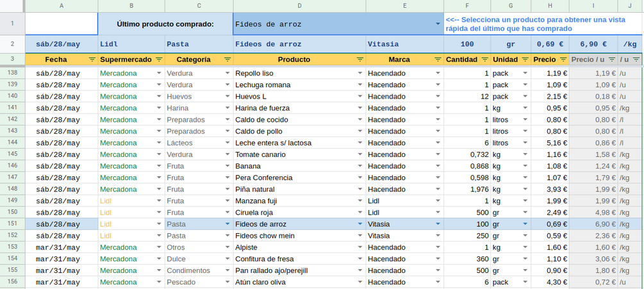Screen dimensions: 644x289
Task: Click the summary date cell in row 2
Action: [x=62, y=44]
